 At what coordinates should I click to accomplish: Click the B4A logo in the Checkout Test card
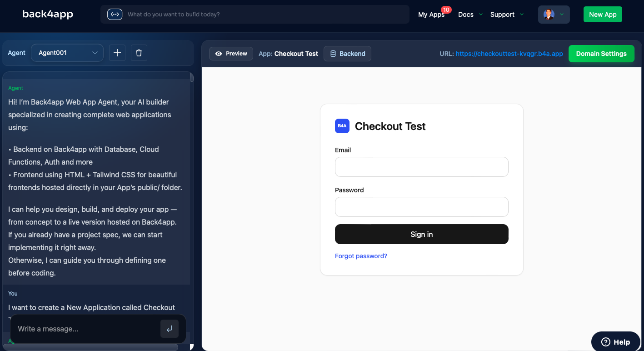(x=342, y=126)
